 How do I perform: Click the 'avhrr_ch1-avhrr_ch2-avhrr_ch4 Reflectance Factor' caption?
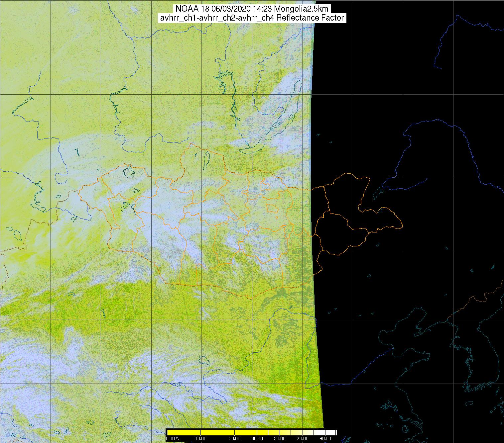[x=252, y=18]
